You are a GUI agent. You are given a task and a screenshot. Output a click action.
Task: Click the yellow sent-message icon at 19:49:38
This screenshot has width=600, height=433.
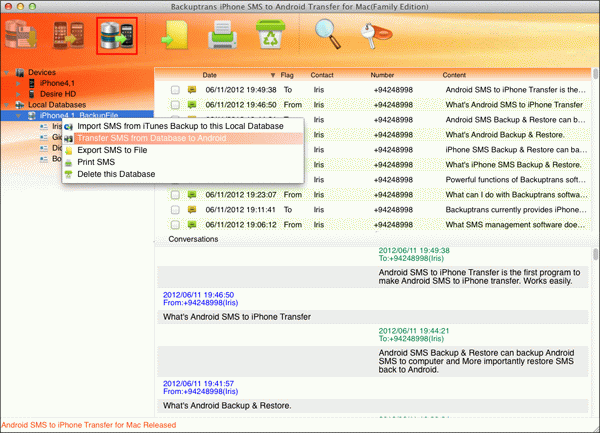click(x=192, y=90)
